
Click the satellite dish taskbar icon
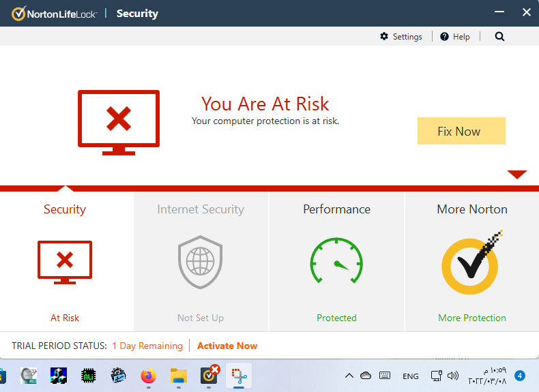[x=29, y=376]
